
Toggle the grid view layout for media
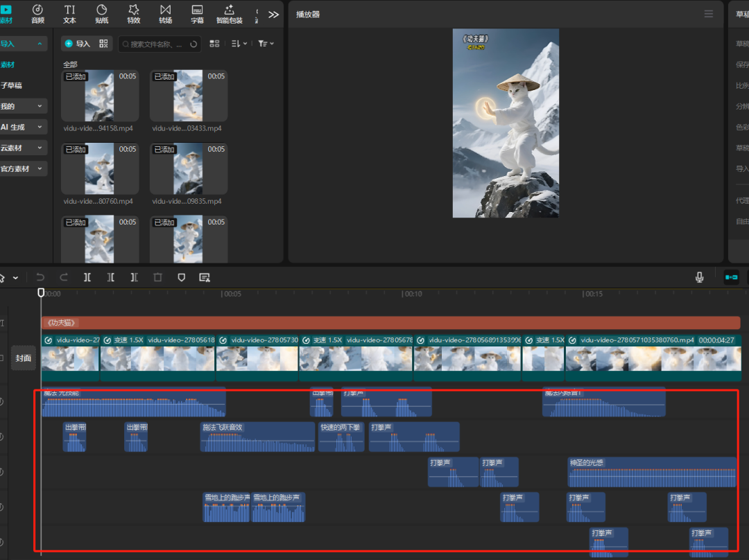(x=214, y=44)
